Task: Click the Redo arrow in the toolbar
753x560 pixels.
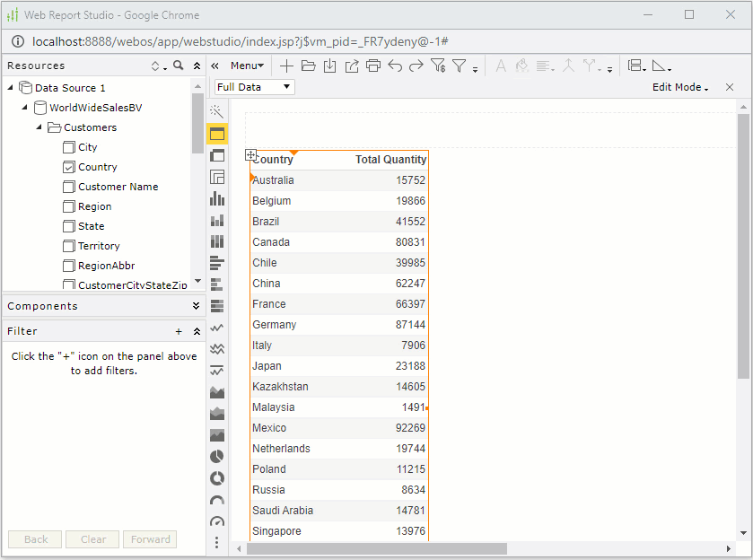Action: coord(416,66)
